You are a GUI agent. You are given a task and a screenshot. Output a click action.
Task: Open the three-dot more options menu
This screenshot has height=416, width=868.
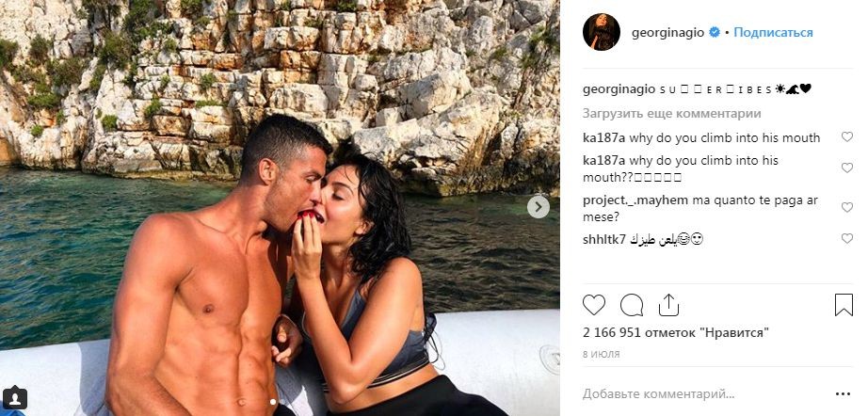[843, 393]
